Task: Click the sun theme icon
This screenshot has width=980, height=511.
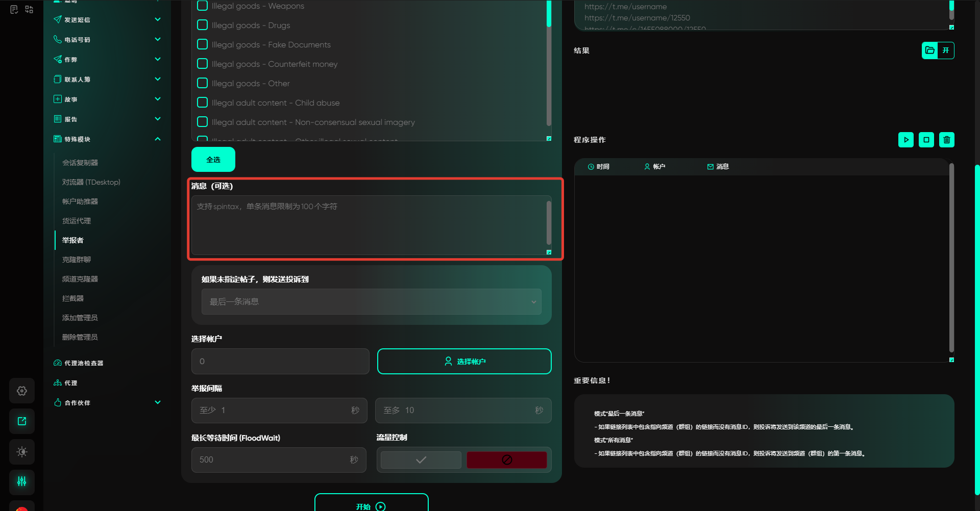Action: 22,452
